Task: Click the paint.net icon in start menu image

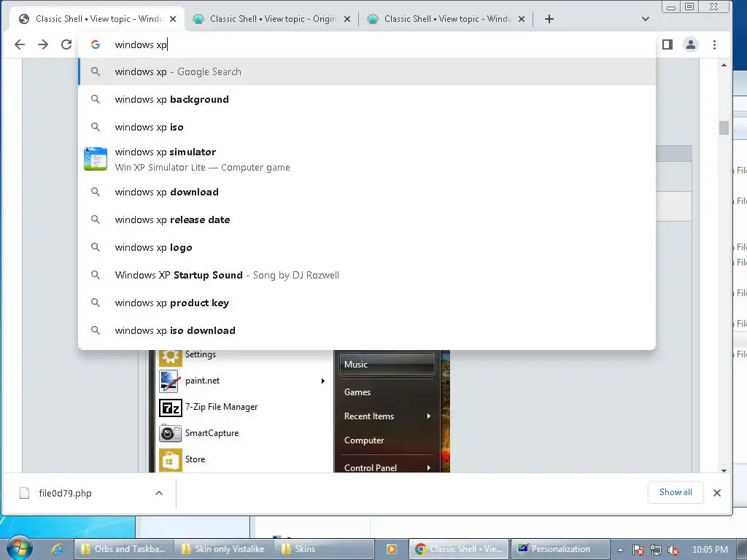Action: point(171,381)
